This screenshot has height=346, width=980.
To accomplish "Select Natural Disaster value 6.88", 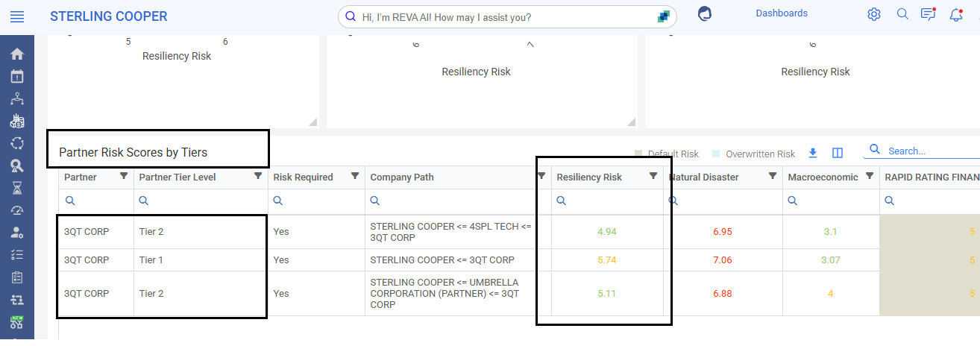I will point(723,294).
